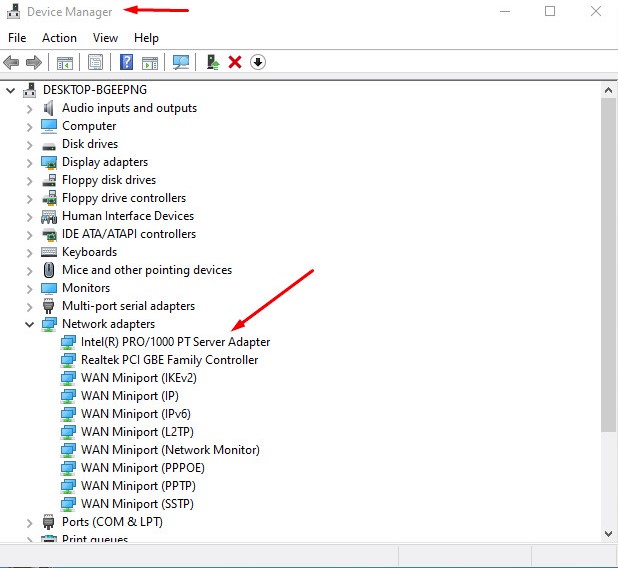Click Update device driver toolbar icon
This screenshot has height=568, width=618.
pyautogui.click(x=213, y=62)
